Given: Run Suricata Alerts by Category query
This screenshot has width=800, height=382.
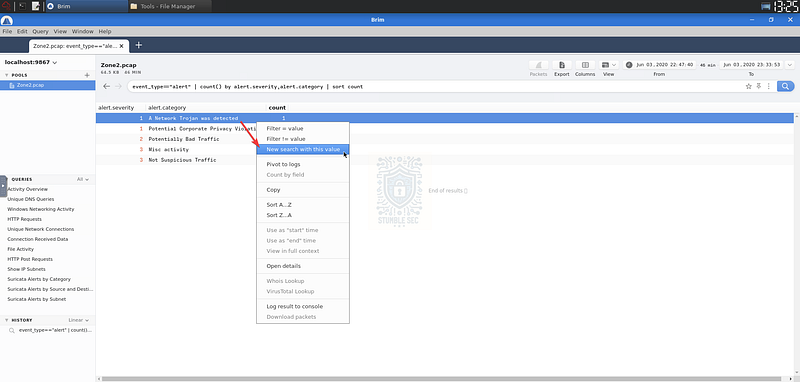Looking at the screenshot, I should [39, 279].
